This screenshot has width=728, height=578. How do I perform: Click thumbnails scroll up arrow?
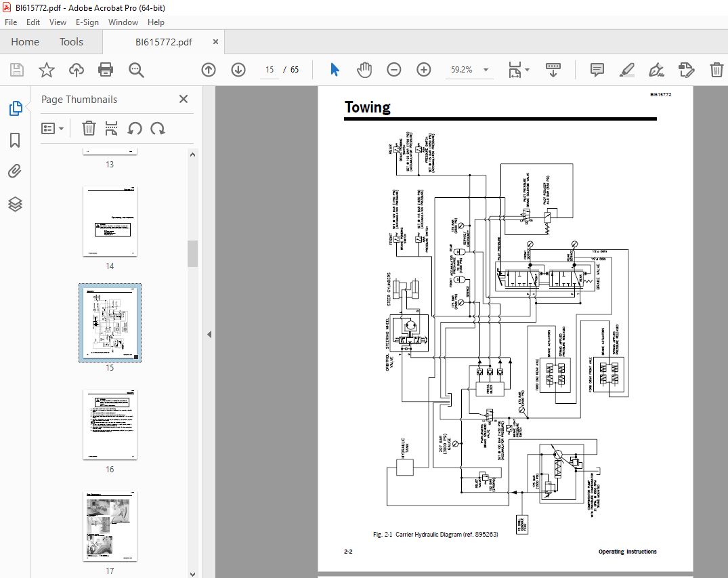point(193,154)
